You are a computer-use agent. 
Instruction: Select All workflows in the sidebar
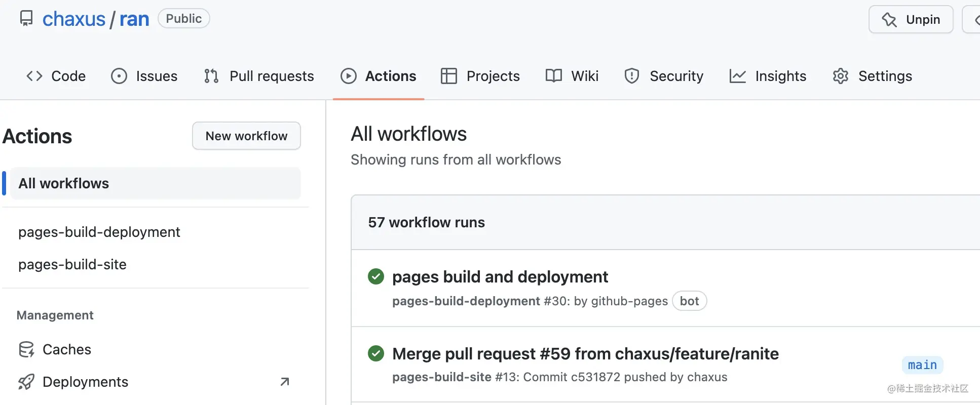(x=156, y=183)
